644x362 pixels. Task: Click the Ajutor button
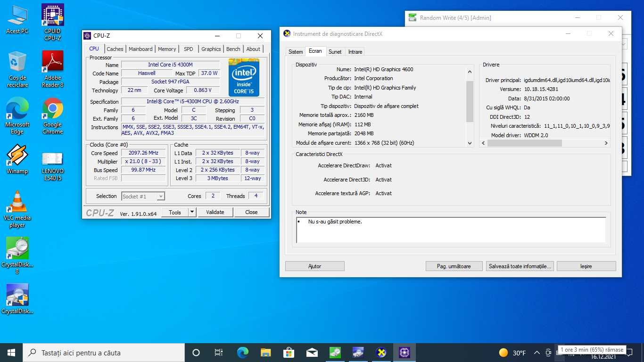[x=314, y=266]
